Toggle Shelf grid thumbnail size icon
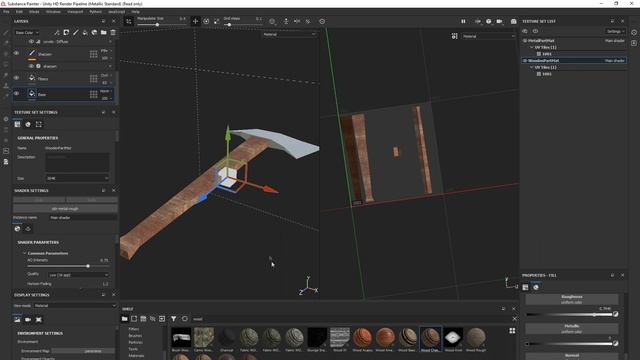640x360 pixels. (x=512, y=331)
